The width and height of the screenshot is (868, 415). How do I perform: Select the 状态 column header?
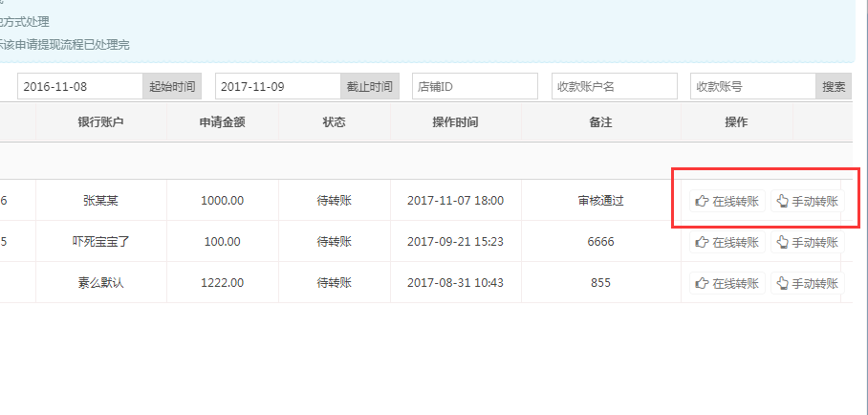click(x=334, y=122)
